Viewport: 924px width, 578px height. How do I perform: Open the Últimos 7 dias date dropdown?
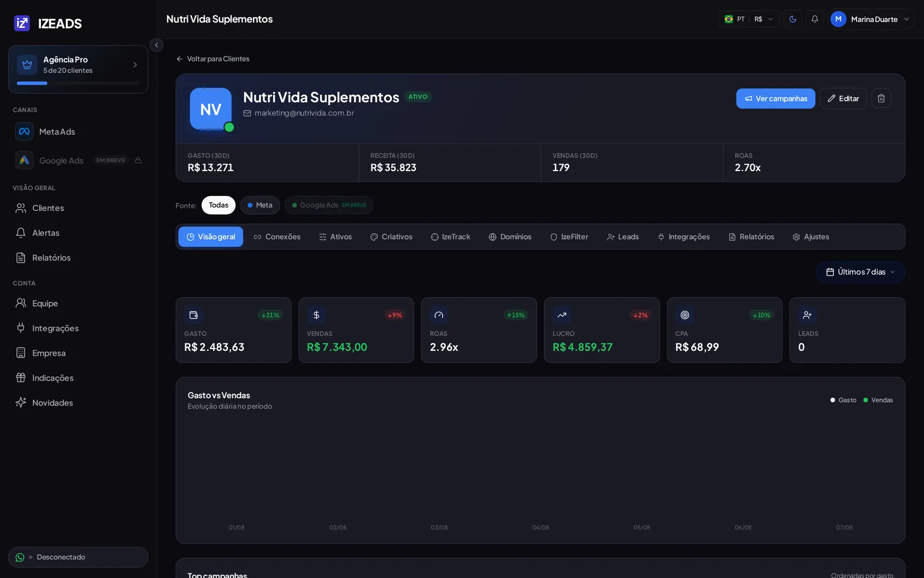pos(860,272)
